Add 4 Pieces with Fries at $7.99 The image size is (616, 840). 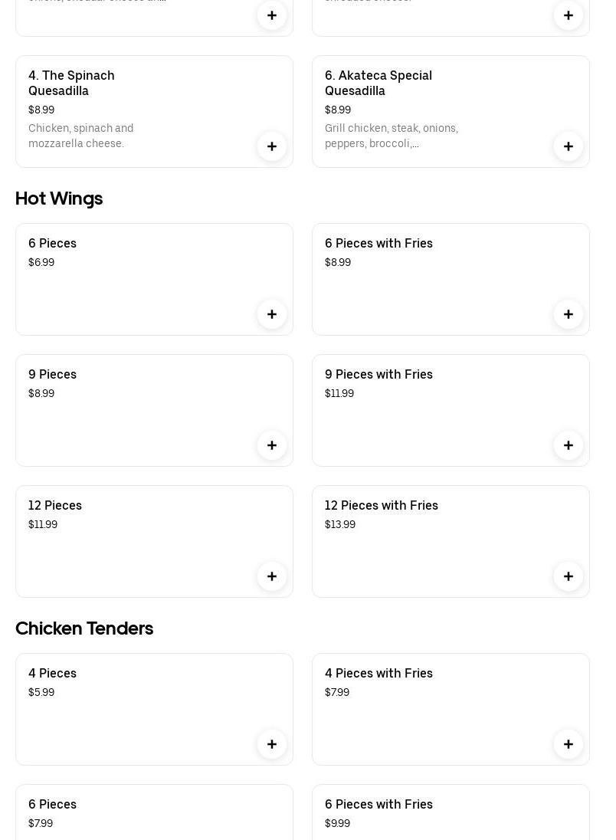pyautogui.click(x=568, y=744)
